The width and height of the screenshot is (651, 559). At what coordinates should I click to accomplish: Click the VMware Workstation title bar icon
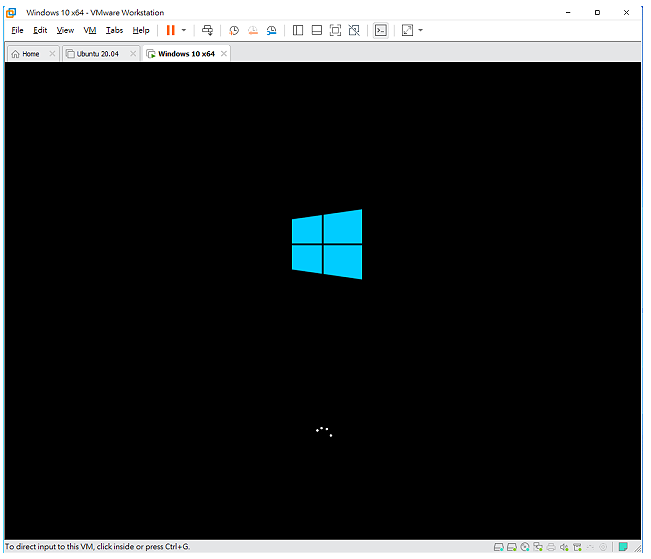(x=11, y=12)
